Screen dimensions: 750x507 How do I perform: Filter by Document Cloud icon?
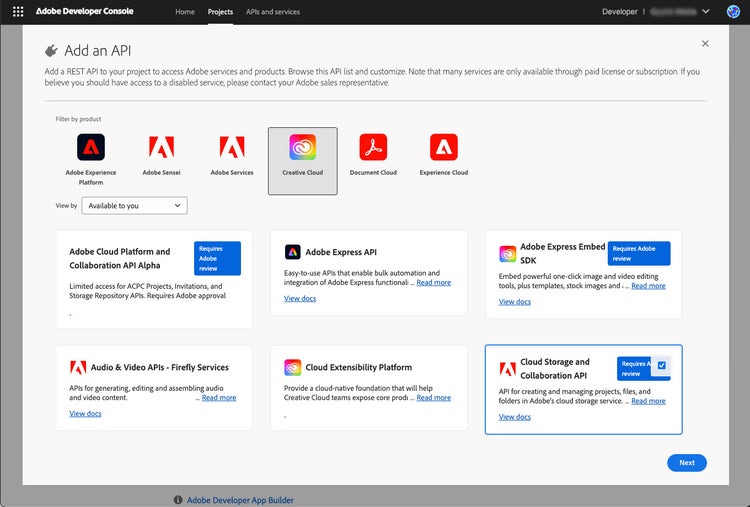pos(373,147)
